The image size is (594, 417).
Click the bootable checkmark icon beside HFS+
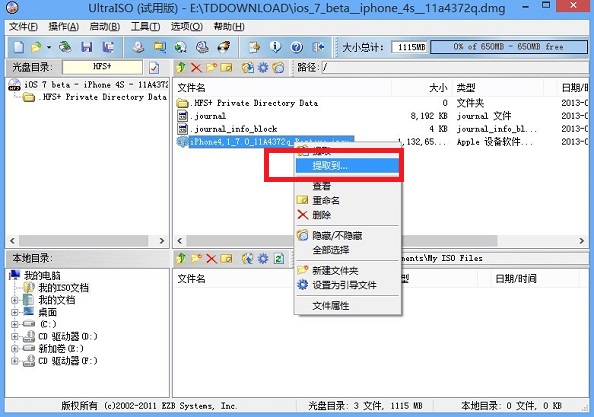pyautogui.click(x=154, y=68)
